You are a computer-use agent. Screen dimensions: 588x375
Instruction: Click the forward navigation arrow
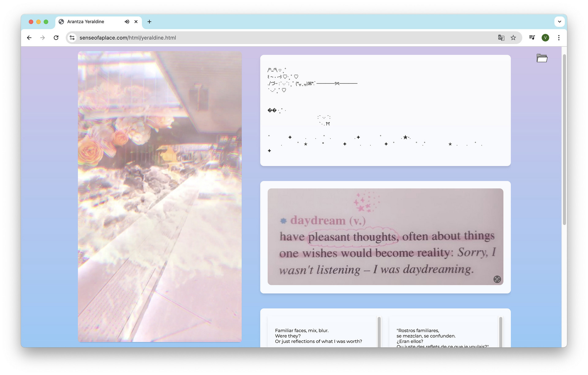point(43,38)
